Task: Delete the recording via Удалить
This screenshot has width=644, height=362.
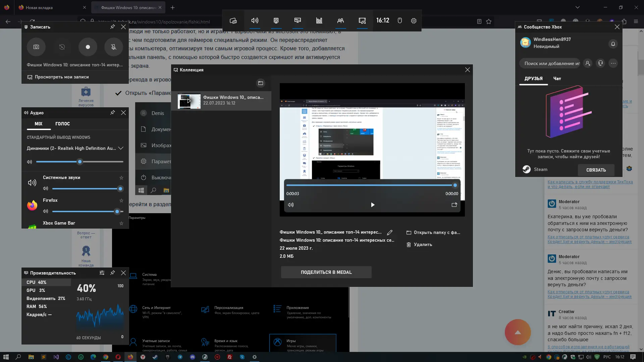Action: [419, 245]
